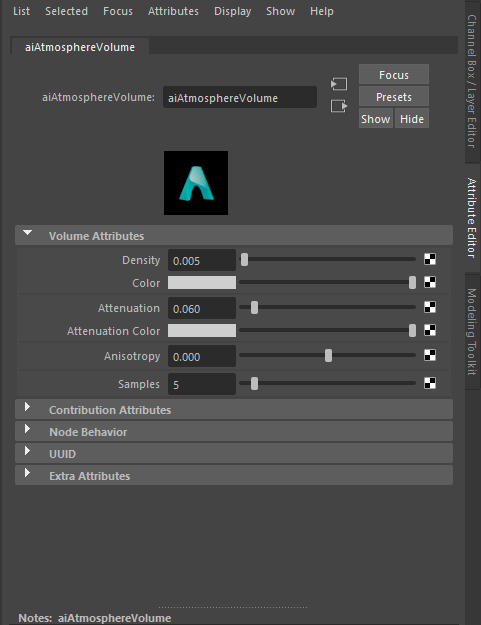Viewport: 481px width, 625px height.
Task: Click the Color map connection checker icon
Action: point(430,283)
